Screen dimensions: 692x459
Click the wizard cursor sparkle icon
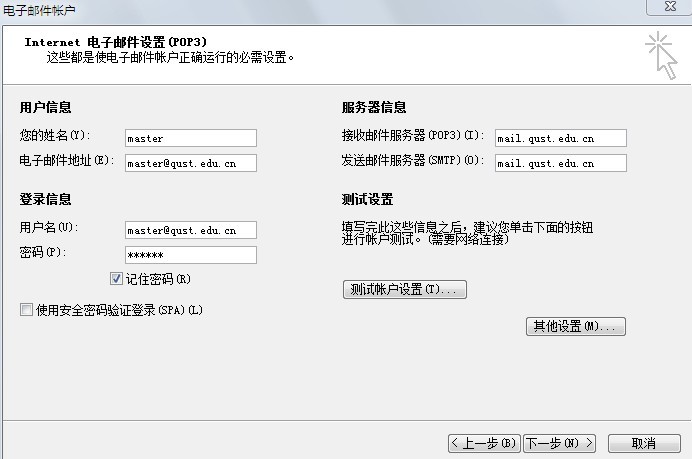point(661,54)
